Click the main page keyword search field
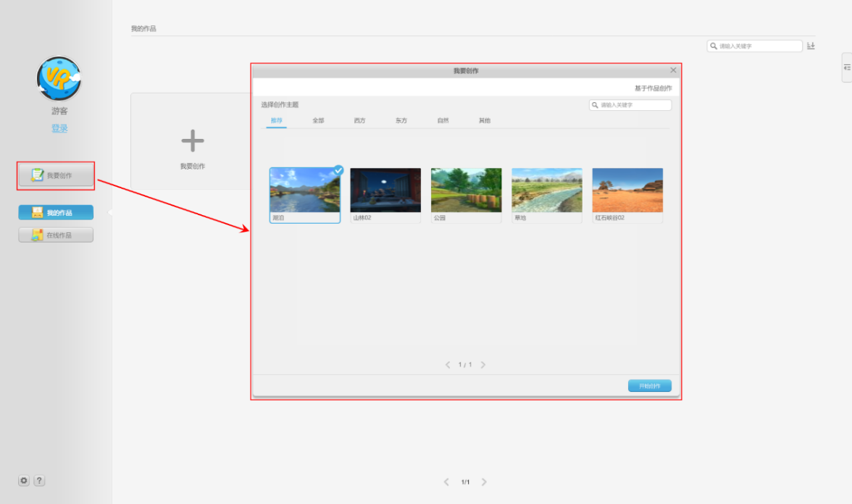852x504 pixels. (755, 46)
